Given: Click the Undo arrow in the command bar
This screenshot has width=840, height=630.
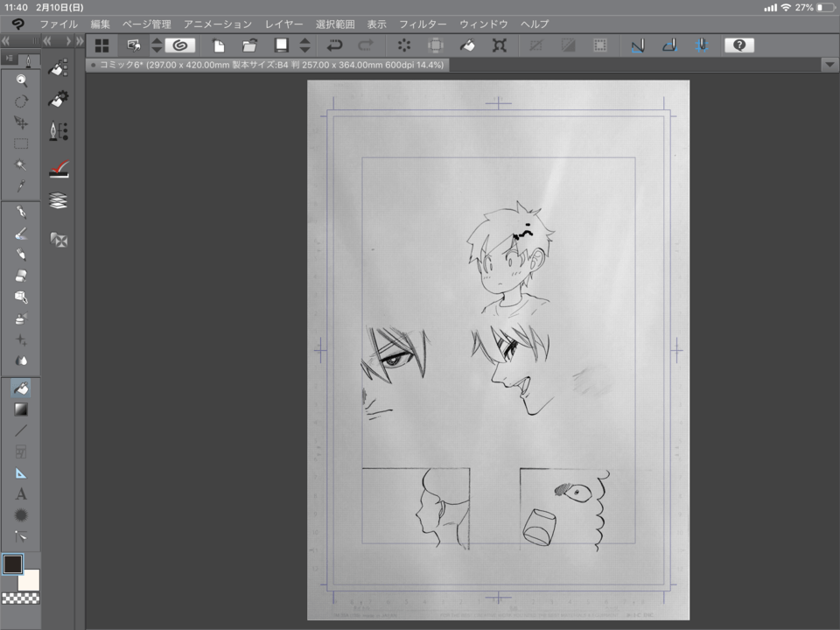Looking at the screenshot, I should (x=334, y=45).
